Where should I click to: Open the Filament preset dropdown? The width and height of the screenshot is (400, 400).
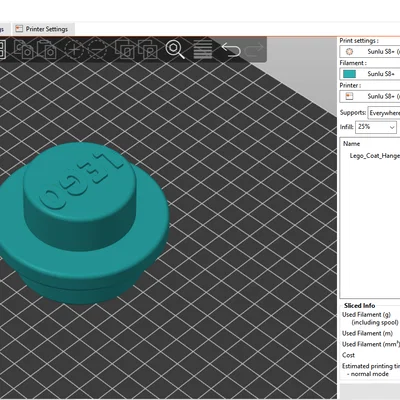click(370, 74)
